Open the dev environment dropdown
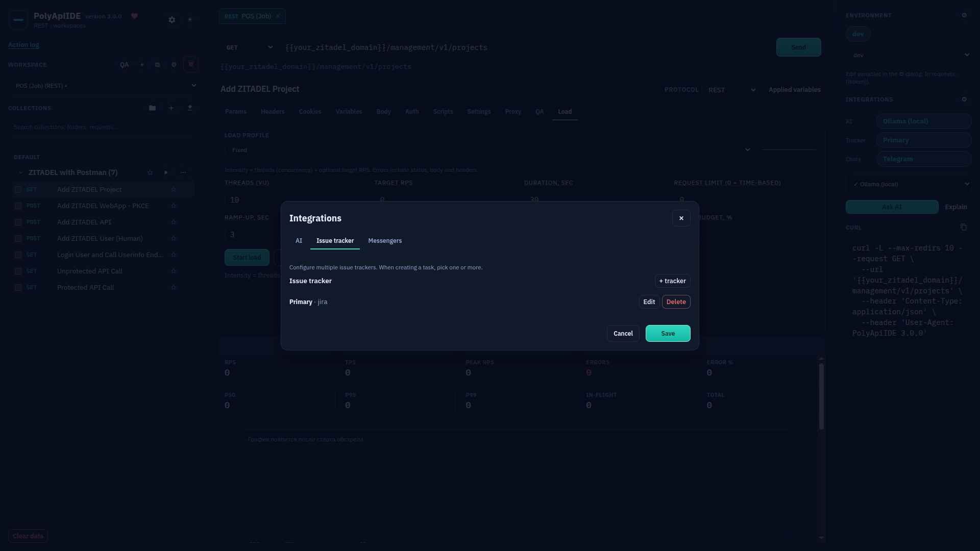 click(909, 55)
